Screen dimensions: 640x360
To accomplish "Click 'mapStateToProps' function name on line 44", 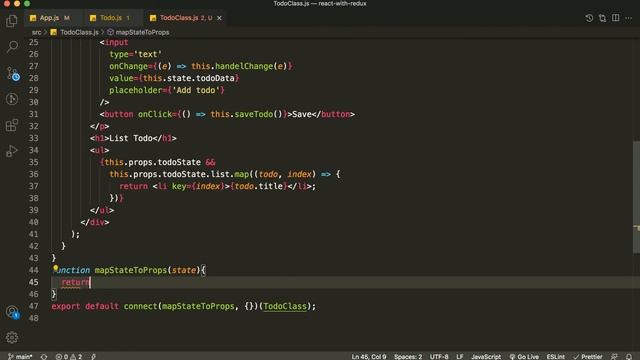I will point(131,270).
